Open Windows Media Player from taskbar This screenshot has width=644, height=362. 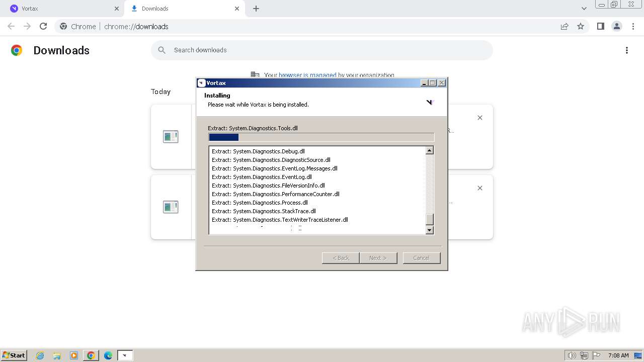(74, 355)
